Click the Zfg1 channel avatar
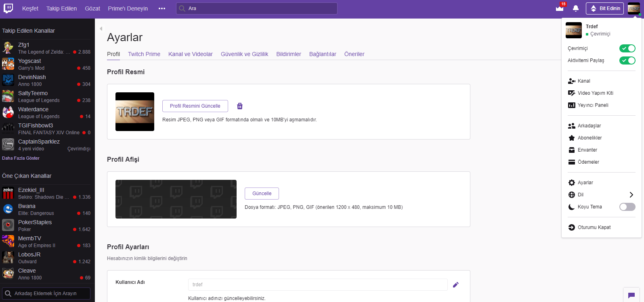This screenshot has height=302, width=644. coord(8,48)
